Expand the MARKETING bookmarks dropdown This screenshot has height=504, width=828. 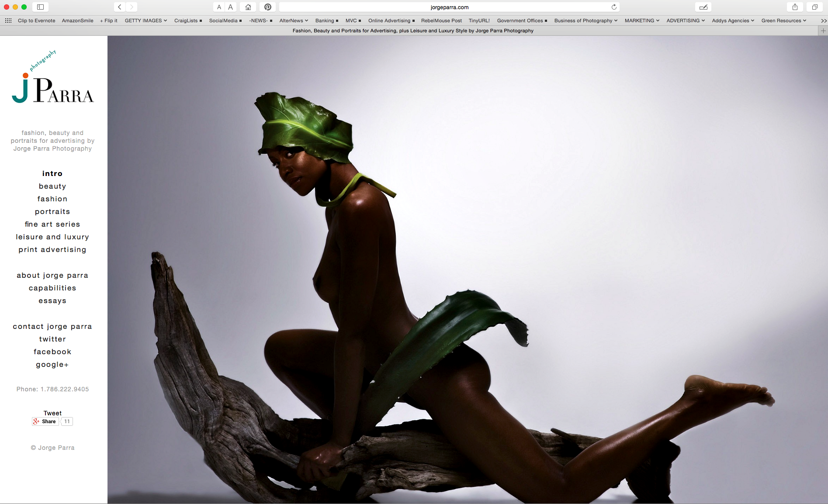[641, 21]
